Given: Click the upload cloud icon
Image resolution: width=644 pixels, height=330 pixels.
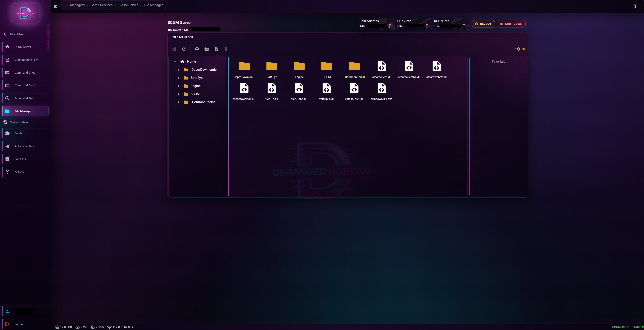Looking at the screenshot, I should tap(197, 49).
